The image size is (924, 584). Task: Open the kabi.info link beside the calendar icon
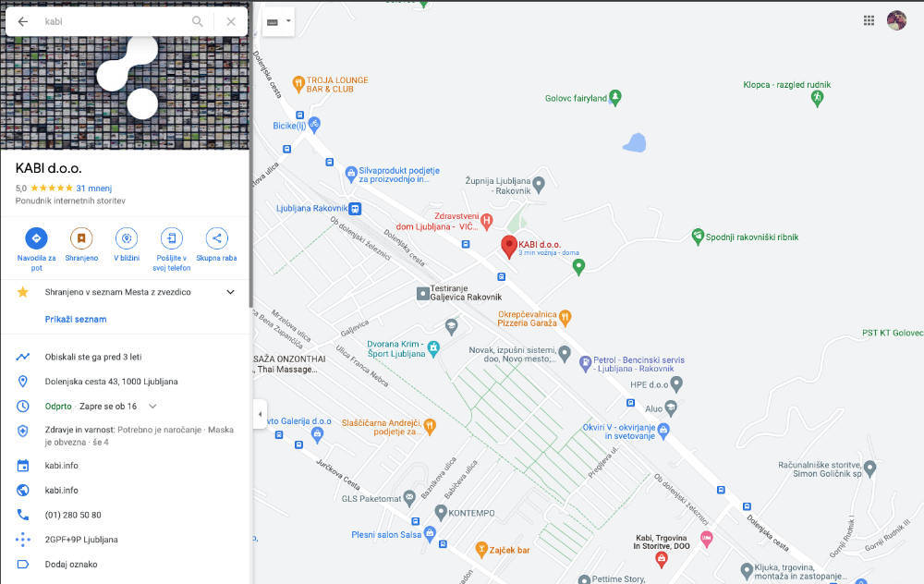(x=61, y=465)
